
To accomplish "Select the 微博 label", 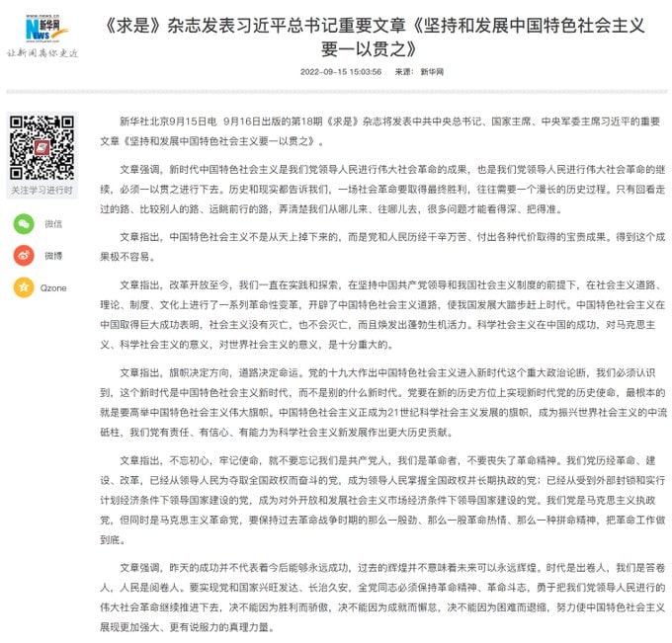I will [53, 256].
